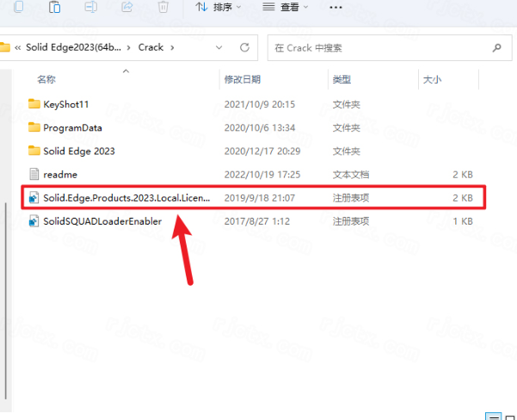Image resolution: width=517 pixels, height=420 pixels.
Task: Sort by 修改日期 column header
Action: tap(242, 79)
